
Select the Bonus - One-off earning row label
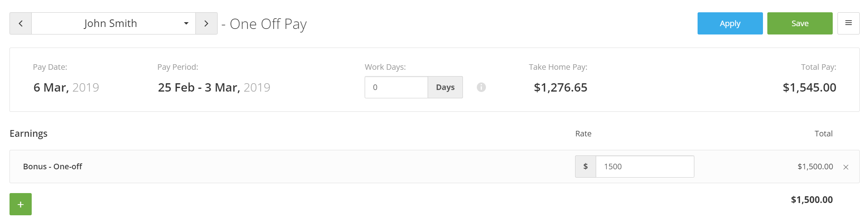click(52, 167)
